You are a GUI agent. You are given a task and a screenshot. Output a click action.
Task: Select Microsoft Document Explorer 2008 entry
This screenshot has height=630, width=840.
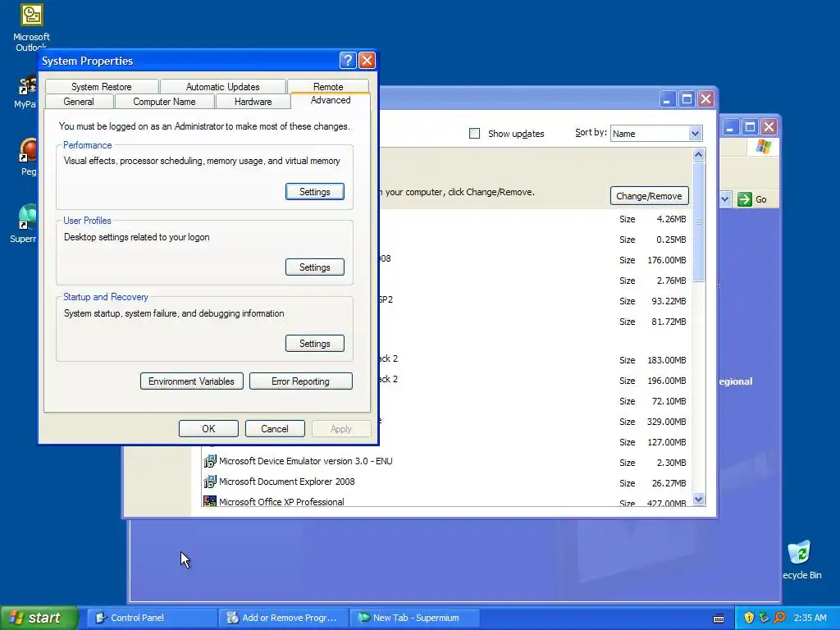point(286,481)
